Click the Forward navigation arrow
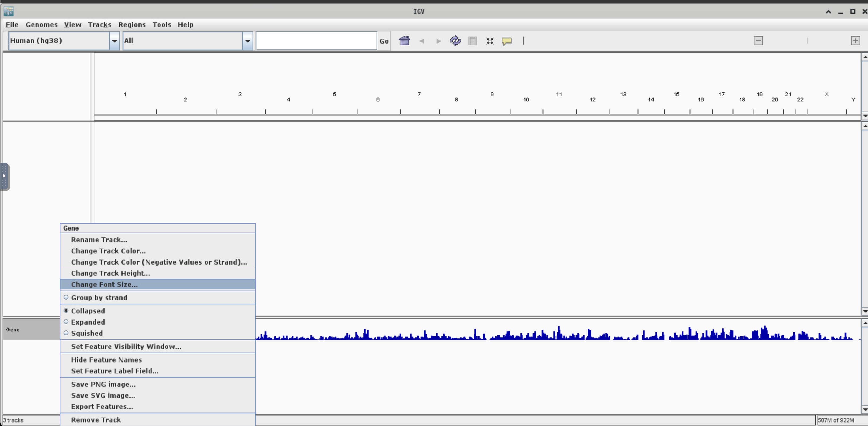 coord(439,41)
